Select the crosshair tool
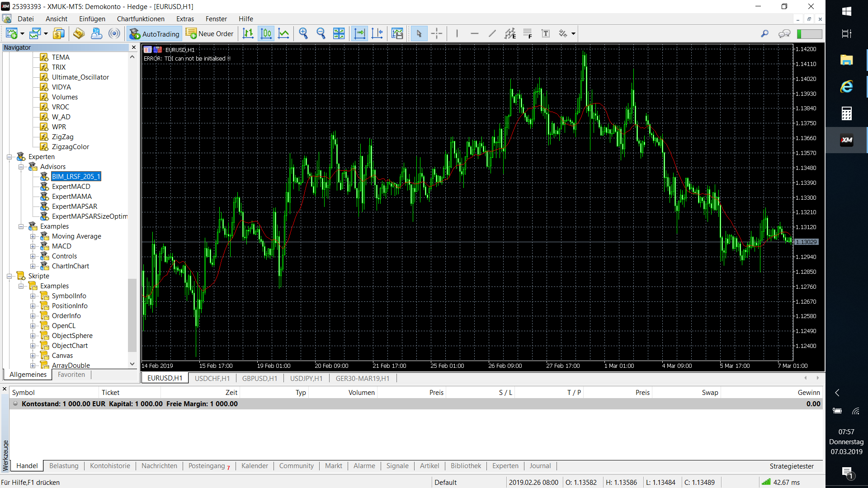868x488 pixels. point(437,33)
